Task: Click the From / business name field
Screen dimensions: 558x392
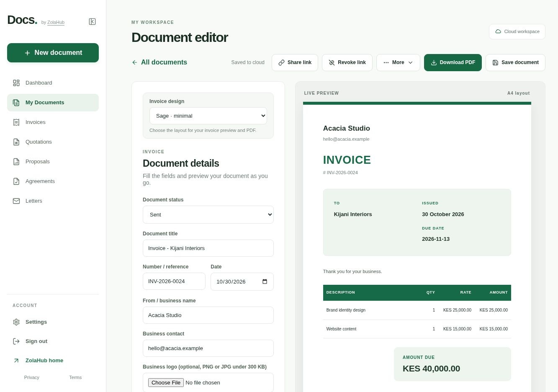Action: click(x=208, y=315)
